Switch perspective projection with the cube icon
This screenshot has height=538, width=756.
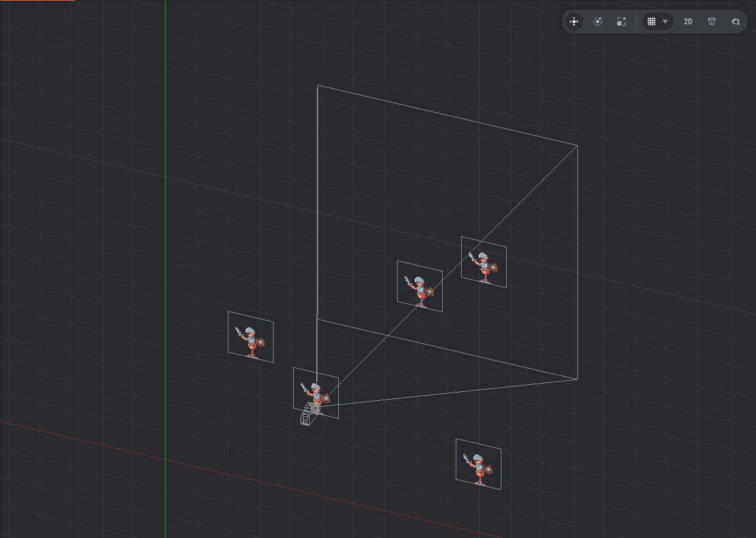[x=711, y=21]
